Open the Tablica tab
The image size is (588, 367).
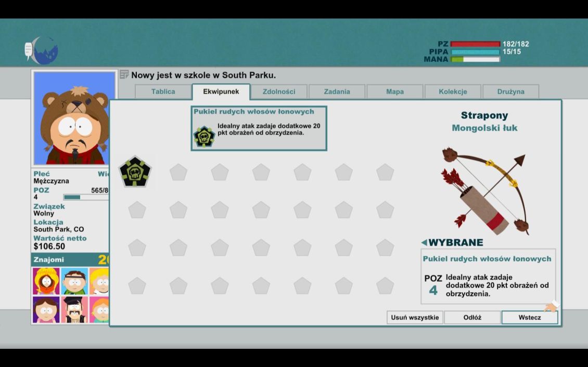pyautogui.click(x=163, y=91)
